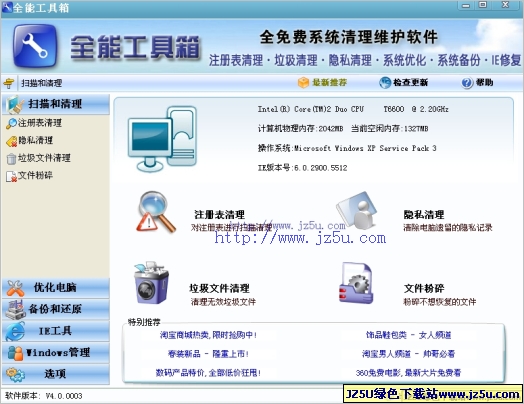Open the 隐私清理 title in main panel
Viewport: 524px width, 404px height.
424,215
